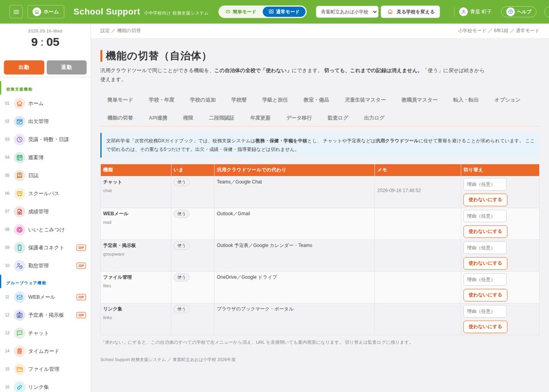
Task: Switch to 簡単モード toggle
Action: tap(241, 12)
